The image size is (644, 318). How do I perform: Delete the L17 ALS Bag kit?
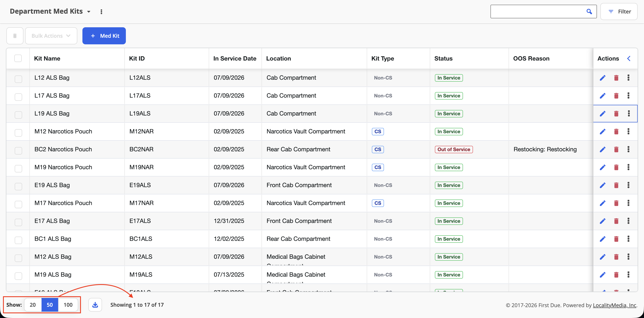coord(616,95)
